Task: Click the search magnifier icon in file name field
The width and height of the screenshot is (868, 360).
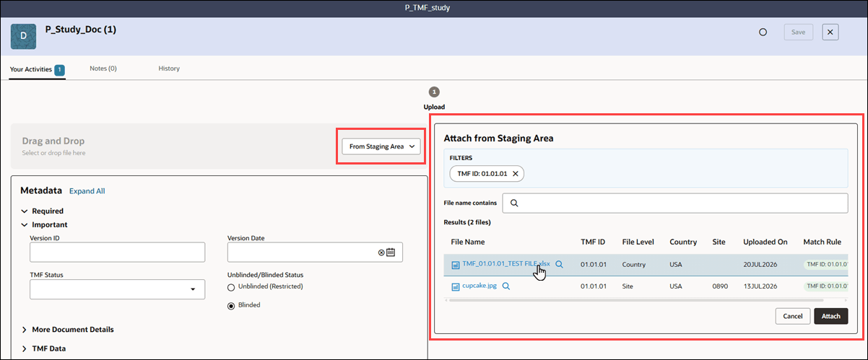Action: pyautogui.click(x=514, y=203)
